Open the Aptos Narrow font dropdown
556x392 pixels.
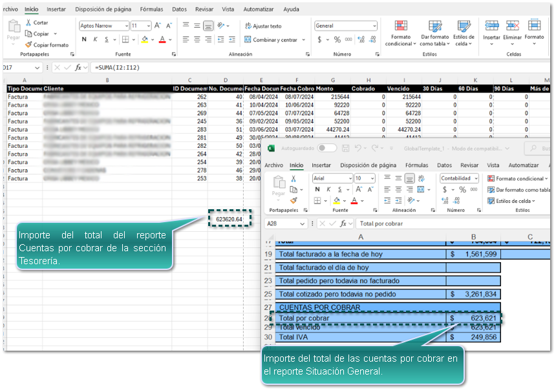(x=125, y=26)
